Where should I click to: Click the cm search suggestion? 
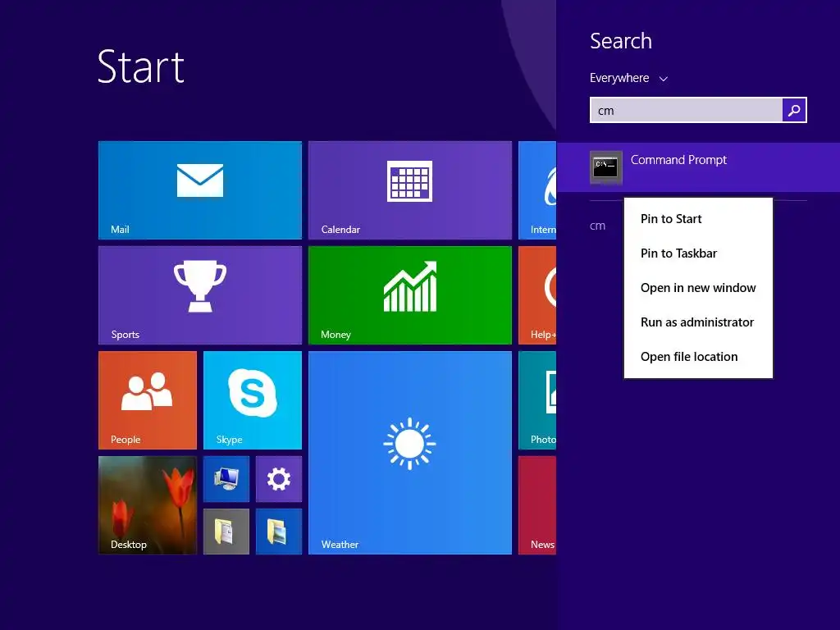597,226
